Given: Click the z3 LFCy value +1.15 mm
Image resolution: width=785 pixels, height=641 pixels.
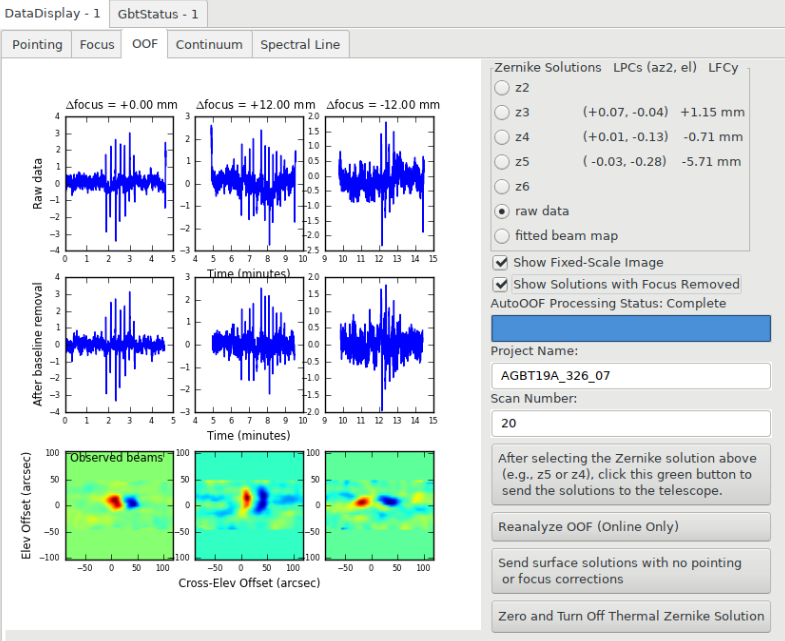Looking at the screenshot, I should [712, 112].
